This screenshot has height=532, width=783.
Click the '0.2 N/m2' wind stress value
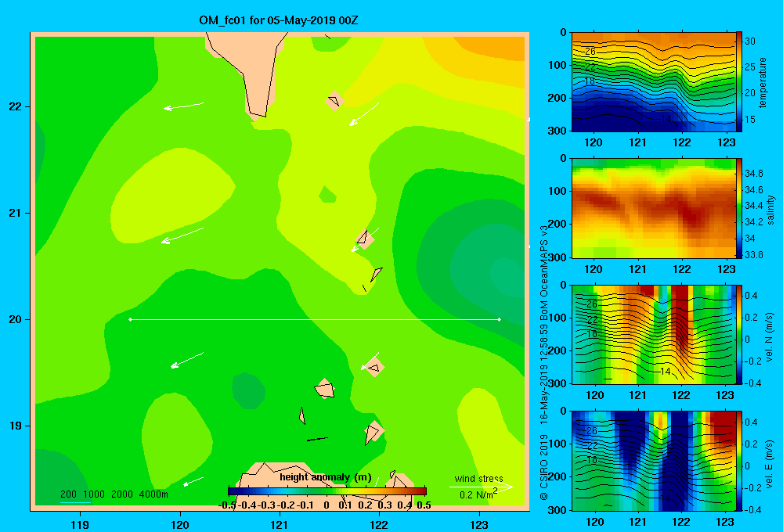[x=478, y=494]
